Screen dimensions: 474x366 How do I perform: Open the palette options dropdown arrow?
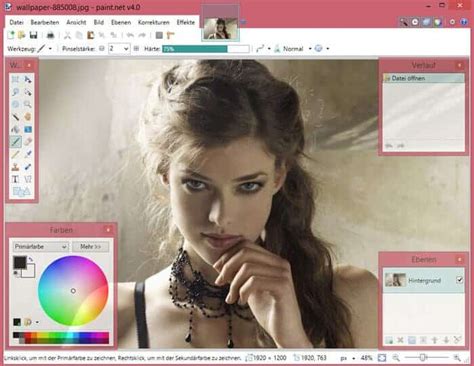37,322
